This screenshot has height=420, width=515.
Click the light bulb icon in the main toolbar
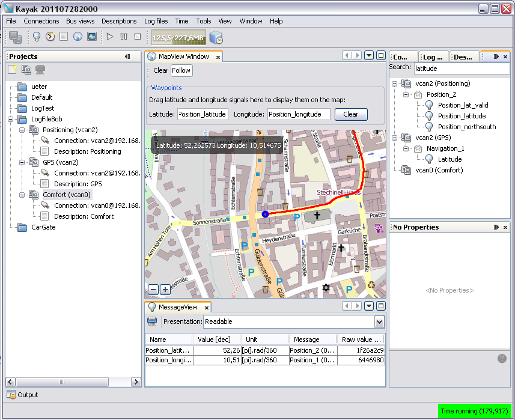click(x=36, y=37)
